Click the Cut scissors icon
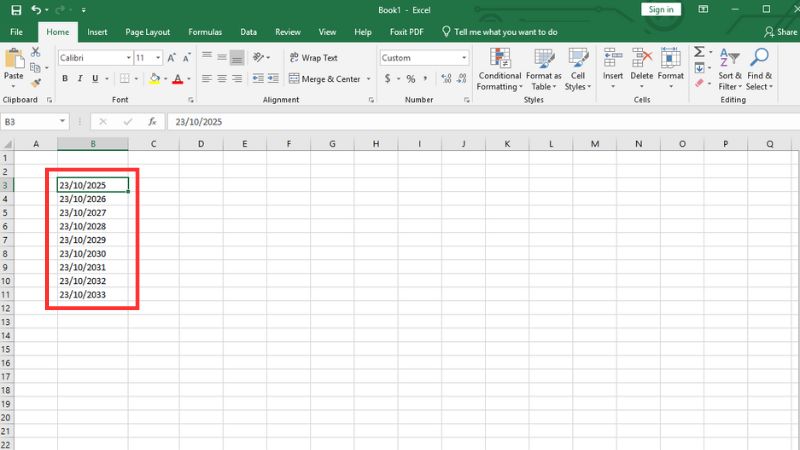The width and height of the screenshot is (800, 450). click(x=37, y=53)
